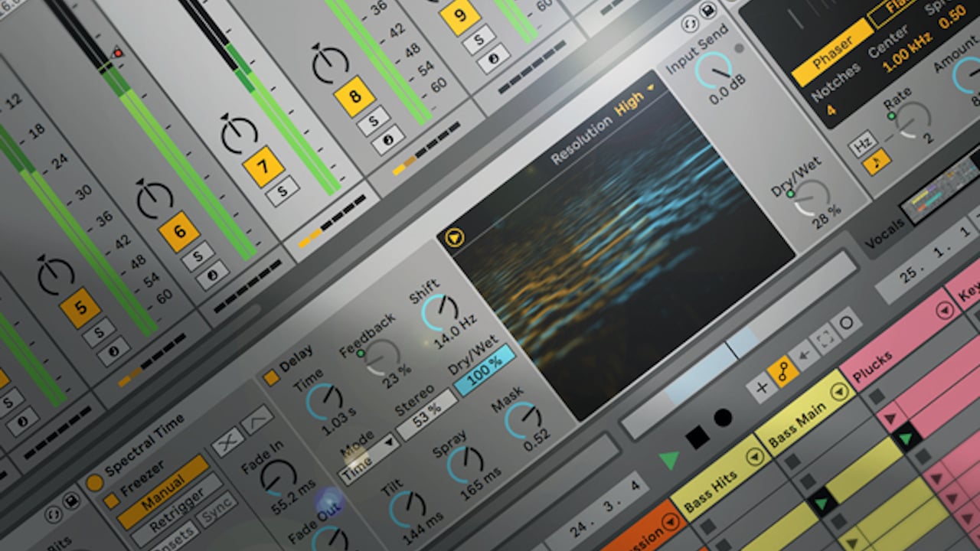This screenshot has width=980, height=551.
Task: Solo track 7
Action: coord(283,193)
